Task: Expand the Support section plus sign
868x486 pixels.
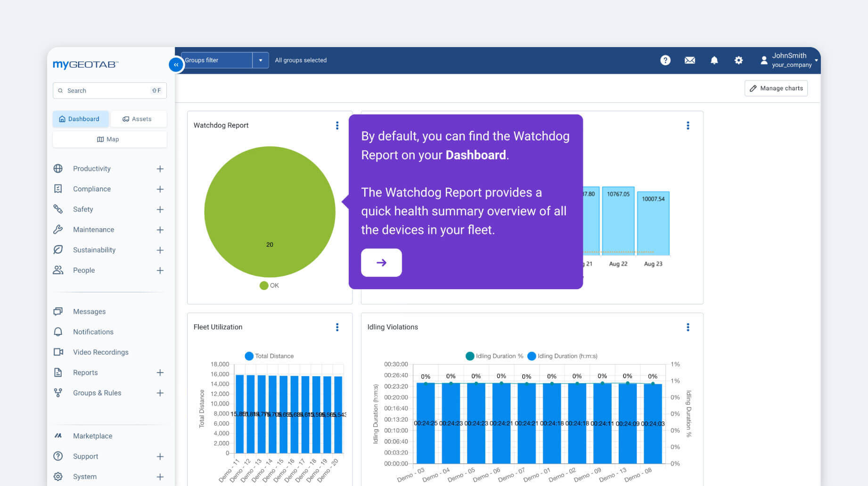Action: 160,456
